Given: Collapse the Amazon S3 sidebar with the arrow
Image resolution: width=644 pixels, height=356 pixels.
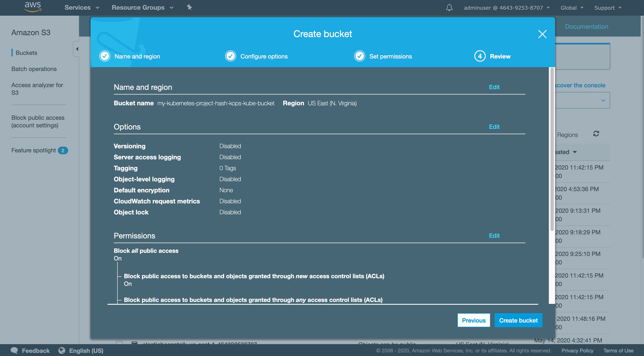Looking at the screenshot, I should [77, 49].
